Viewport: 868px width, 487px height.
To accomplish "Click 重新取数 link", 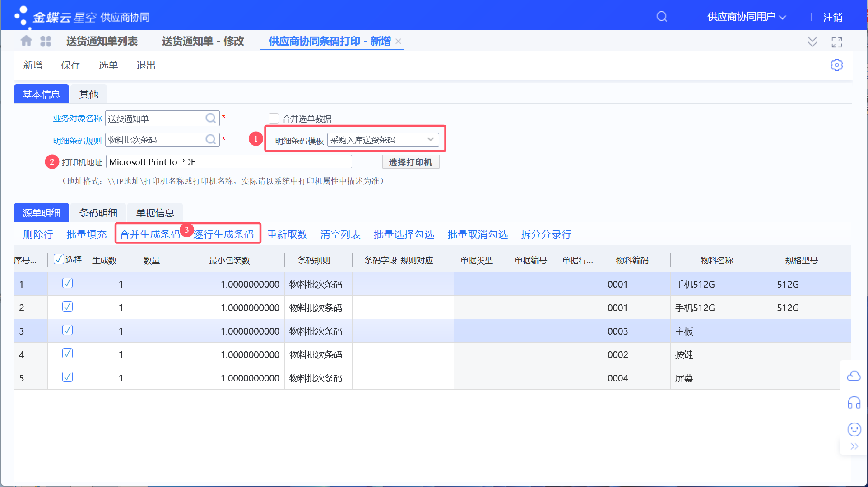I will 287,234.
